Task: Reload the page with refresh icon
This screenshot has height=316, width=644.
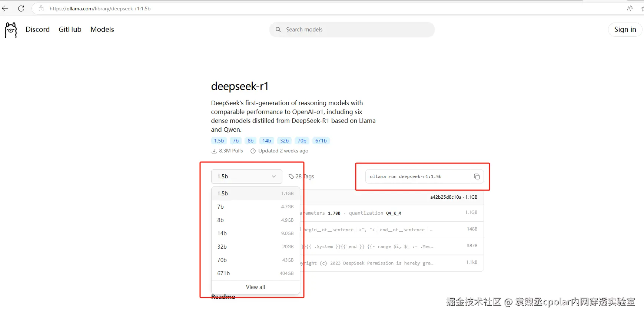Action: (21, 9)
